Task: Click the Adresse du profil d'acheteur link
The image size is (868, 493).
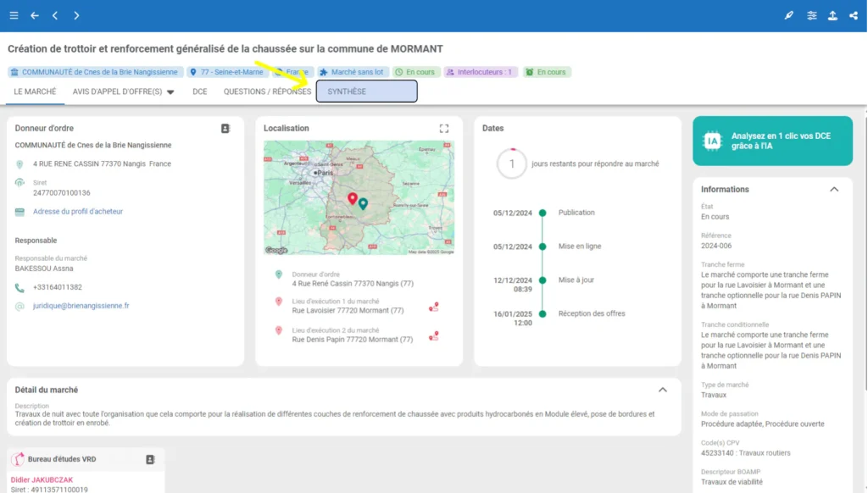Action: (x=78, y=211)
